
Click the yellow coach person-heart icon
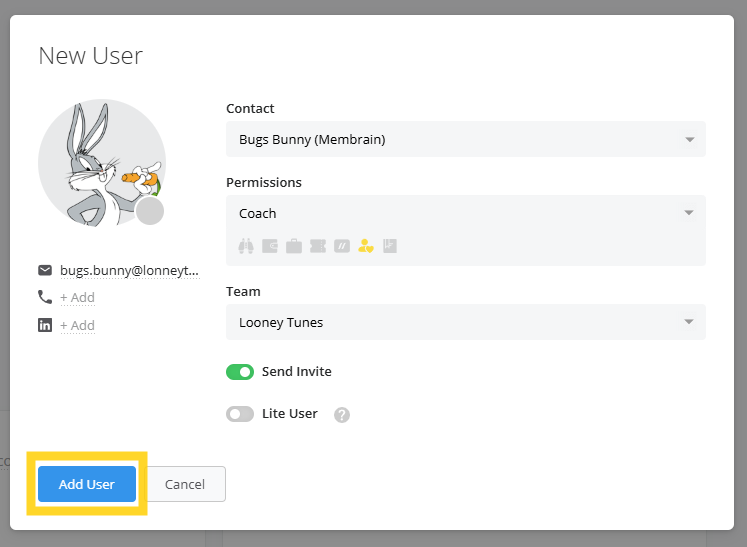(x=366, y=246)
